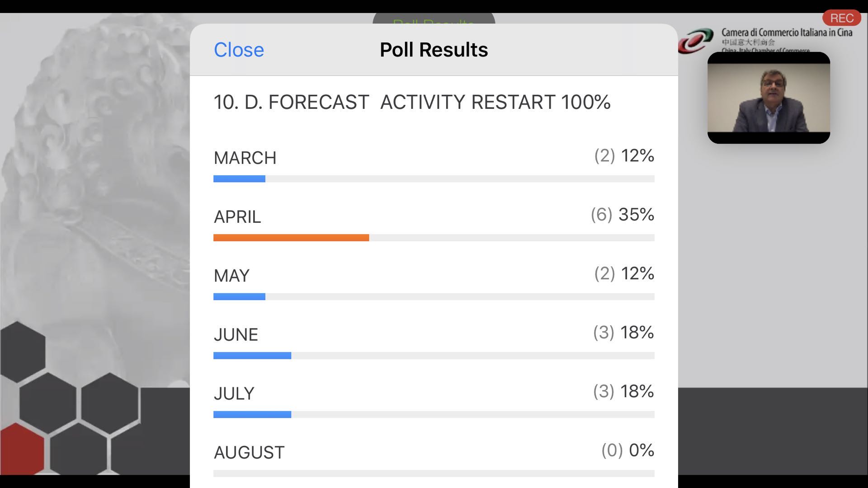Select the MARCH option label

tap(245, 158)
